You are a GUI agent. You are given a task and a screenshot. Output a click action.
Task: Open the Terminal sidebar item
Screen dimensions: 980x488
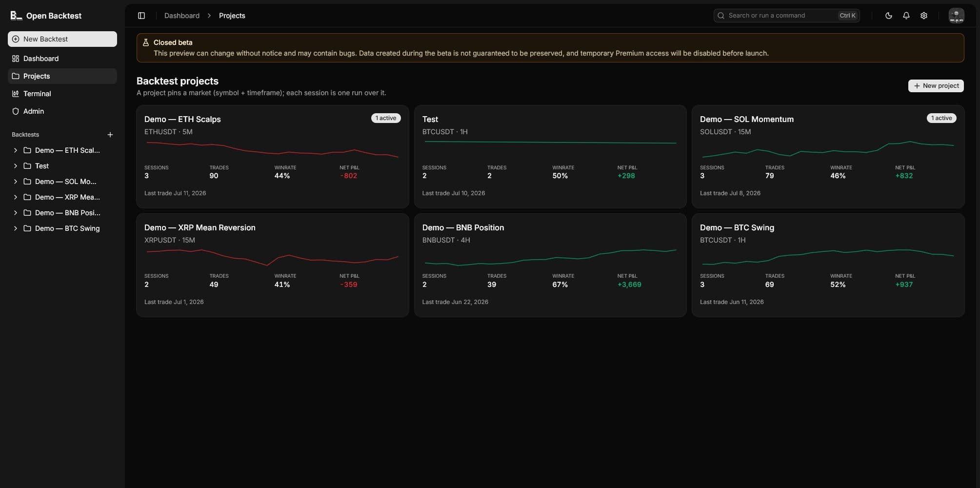pyautogui.click(x=62, y=94)
